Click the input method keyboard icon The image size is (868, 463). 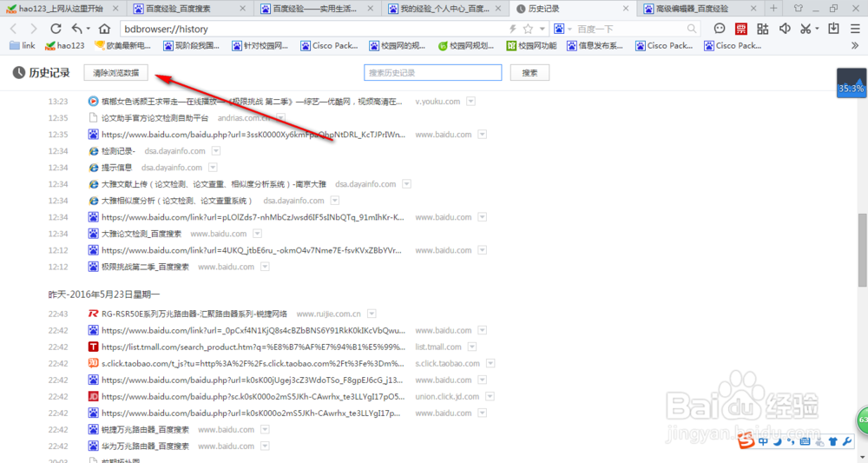point(805,441)
